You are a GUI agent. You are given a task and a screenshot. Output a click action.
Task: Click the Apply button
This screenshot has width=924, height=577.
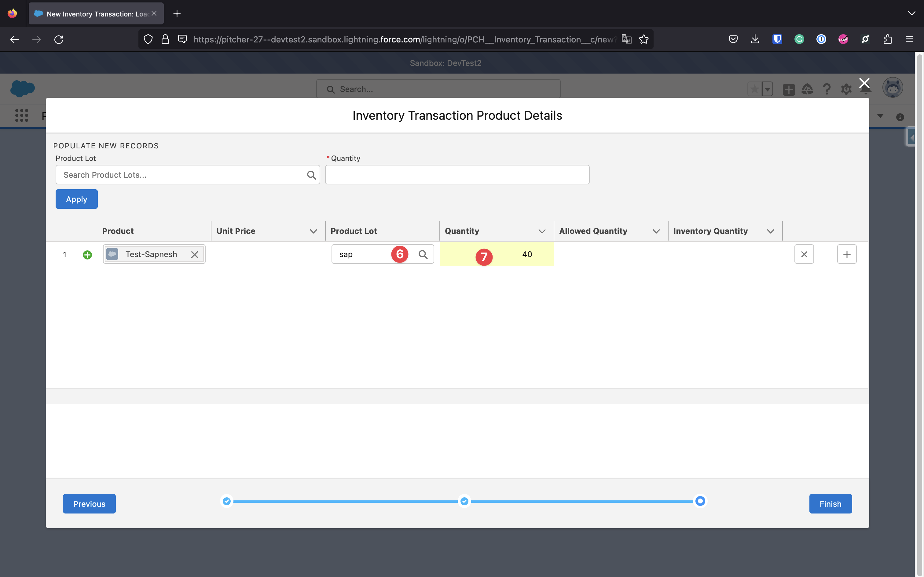click(x=76, y=199)
